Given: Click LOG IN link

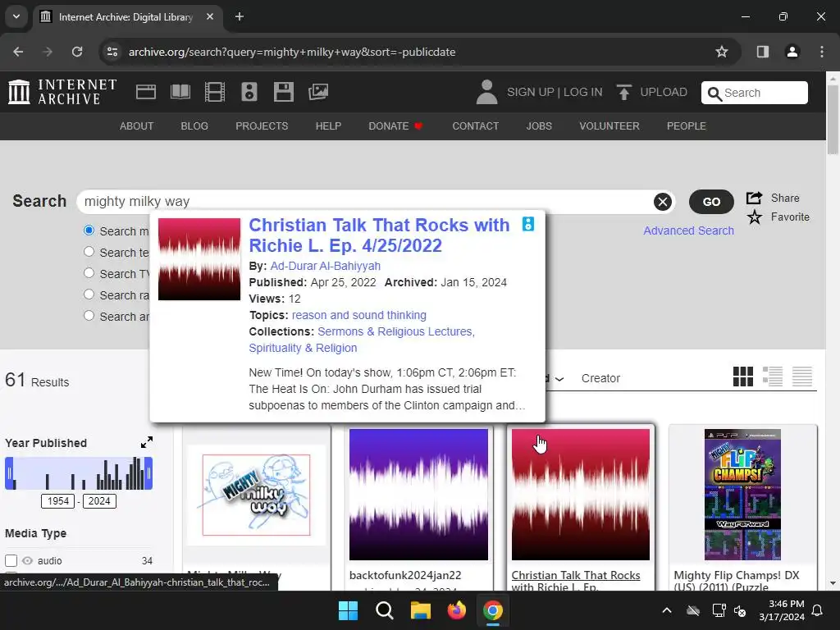Looking at the screenshot, I should point(583,92).
